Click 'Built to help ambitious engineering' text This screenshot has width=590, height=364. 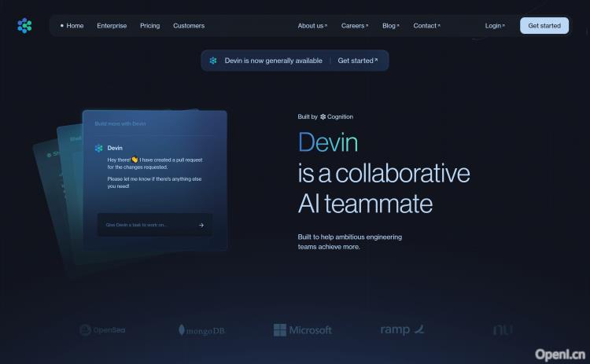click(349, 237)
